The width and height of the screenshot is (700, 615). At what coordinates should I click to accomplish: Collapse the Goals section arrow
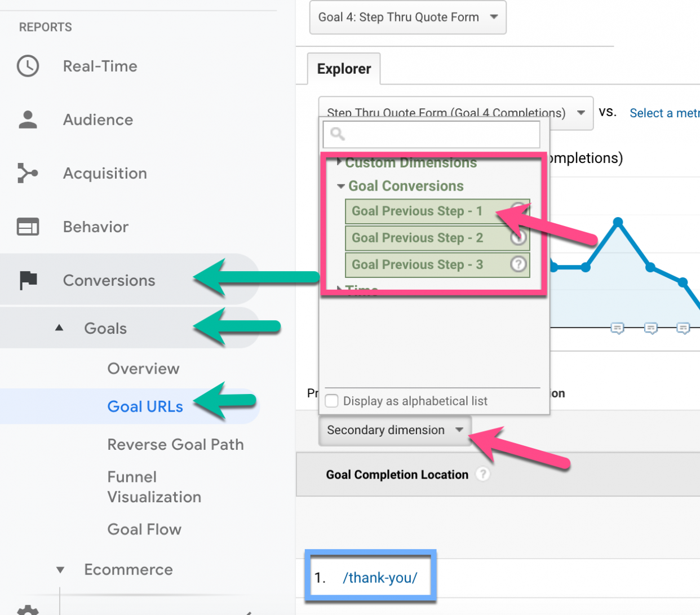pos(59,328)
